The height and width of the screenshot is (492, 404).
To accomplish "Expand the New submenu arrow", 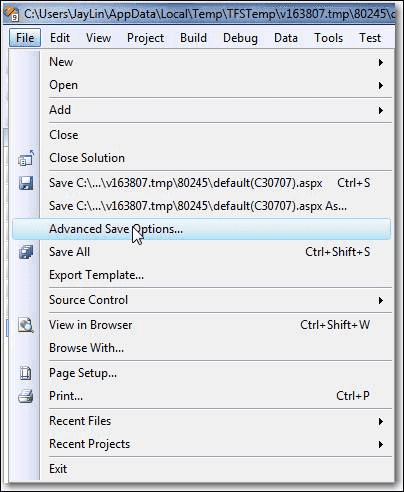I will (381, 62).
